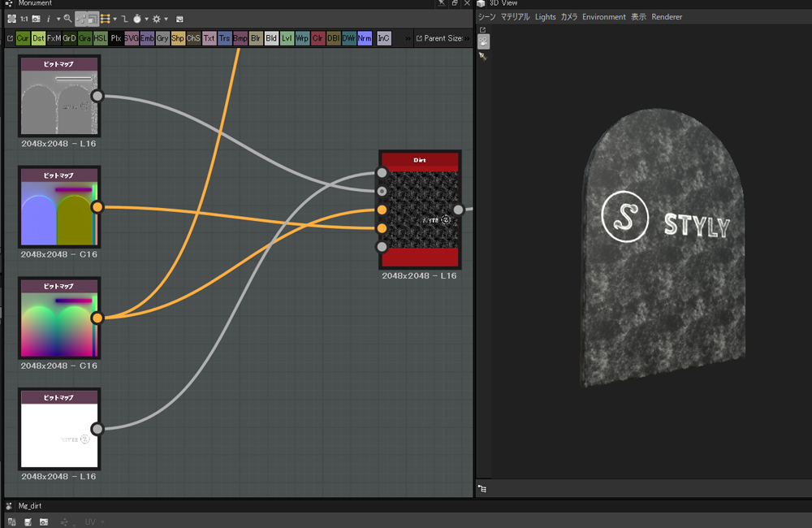Image resolution: width=812 pixels, height=528 pixels.
Task: Select the Dirt node thumbnail
Action: 420,210
